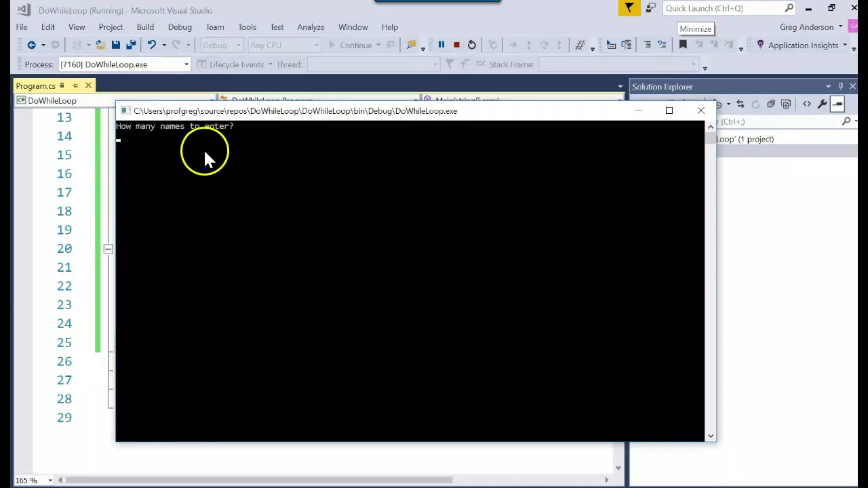Open the Project menu
This screenshot has height=488, width=868.
point(111,27)
